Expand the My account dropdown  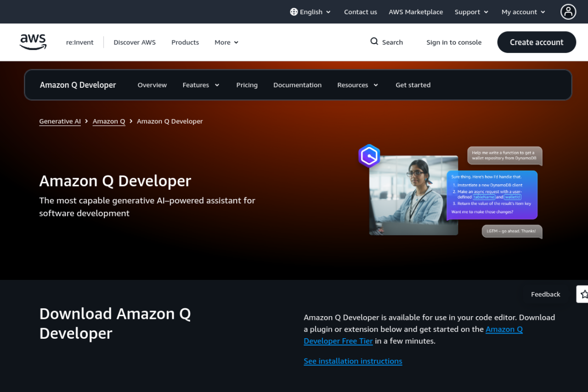[x=523, y=12]
